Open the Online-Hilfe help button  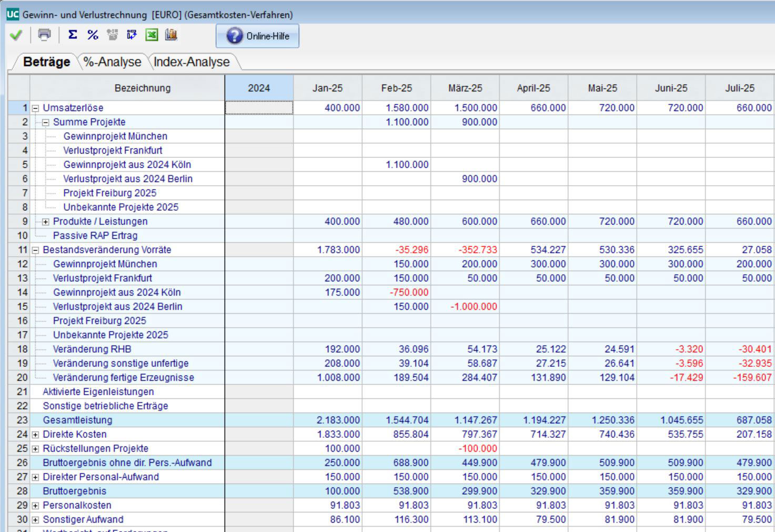[x=257, y=36]
